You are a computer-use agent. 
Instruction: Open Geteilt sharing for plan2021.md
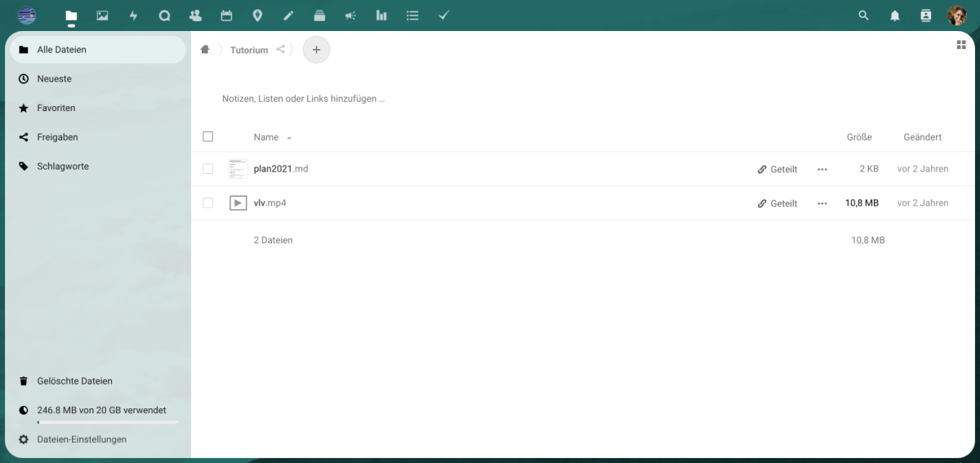pos(777,170)
